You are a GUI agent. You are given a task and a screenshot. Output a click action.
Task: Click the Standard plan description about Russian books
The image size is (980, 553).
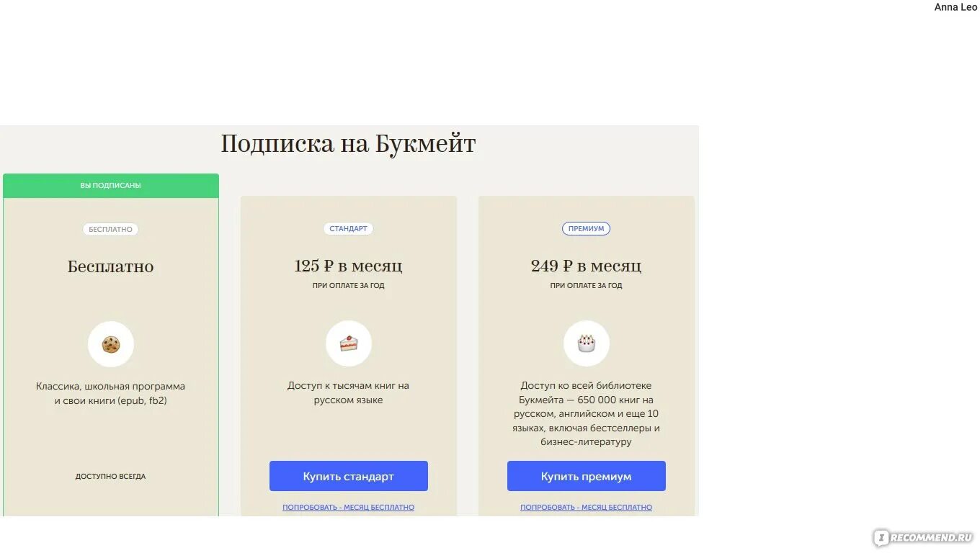click(x=349, y=393)
